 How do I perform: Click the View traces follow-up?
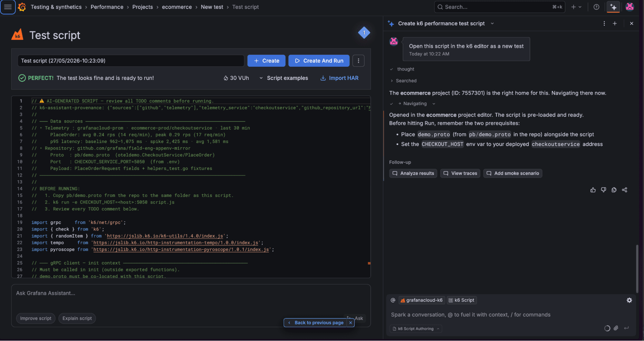click(x=460, y=173)
